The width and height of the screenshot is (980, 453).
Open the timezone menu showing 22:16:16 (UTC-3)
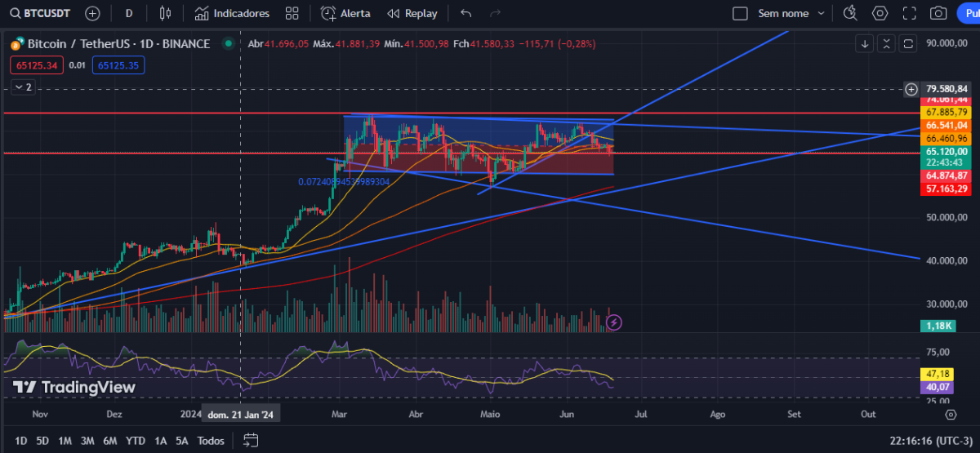tap(931, 441)
